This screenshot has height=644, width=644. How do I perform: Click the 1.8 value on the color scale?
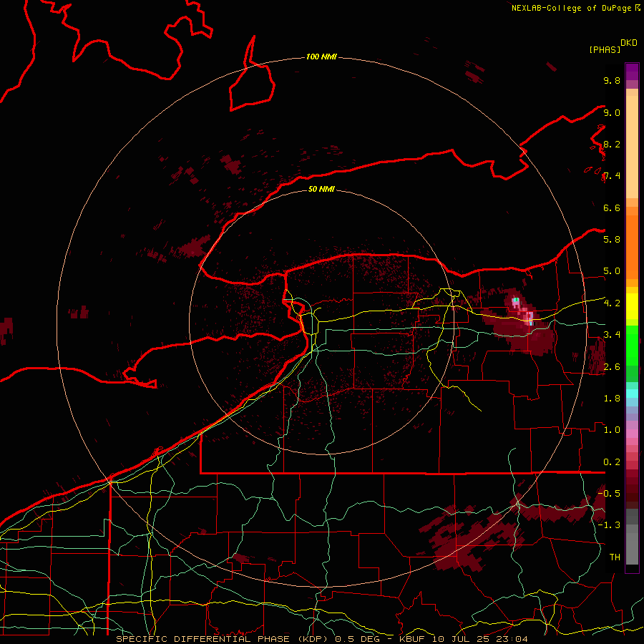click(x=612, y=399)
